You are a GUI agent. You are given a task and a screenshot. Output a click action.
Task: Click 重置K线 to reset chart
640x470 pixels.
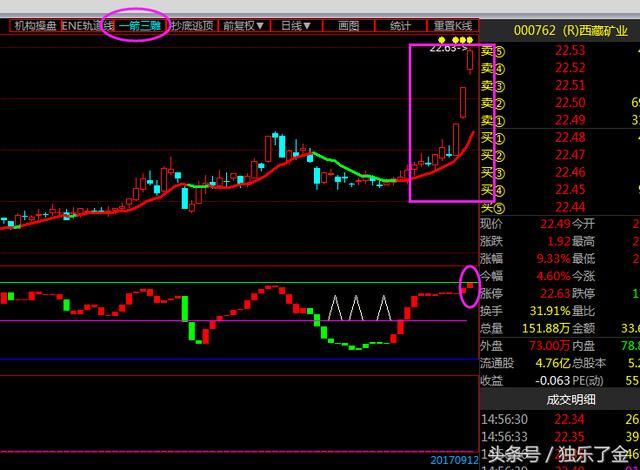(452, 26)
